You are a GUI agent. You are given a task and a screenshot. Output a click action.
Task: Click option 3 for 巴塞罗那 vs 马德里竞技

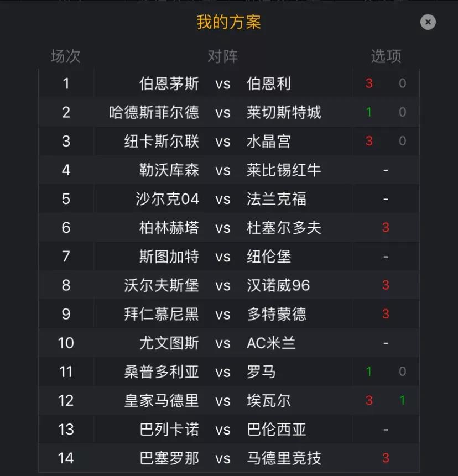[x=386, y=458]
